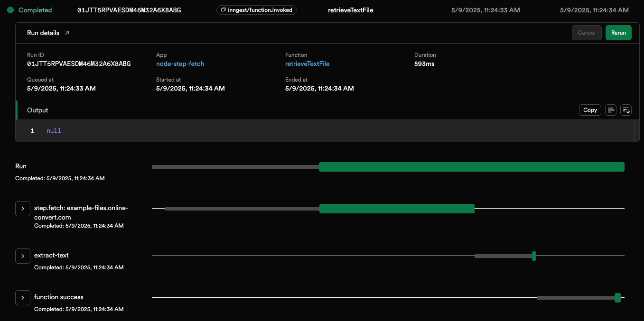Click the function success timeline marker

coord(617,297)
